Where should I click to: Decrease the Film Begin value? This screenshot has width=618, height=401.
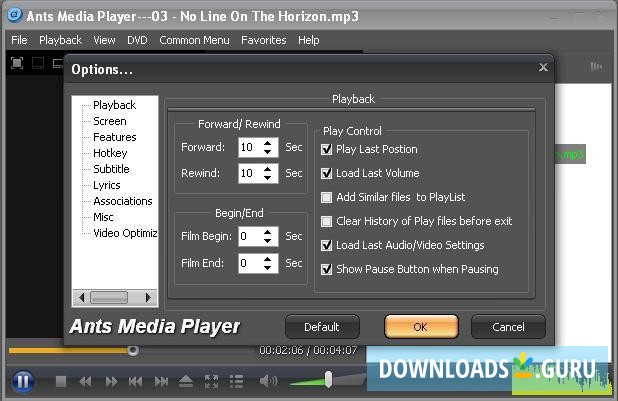[268, 241]
